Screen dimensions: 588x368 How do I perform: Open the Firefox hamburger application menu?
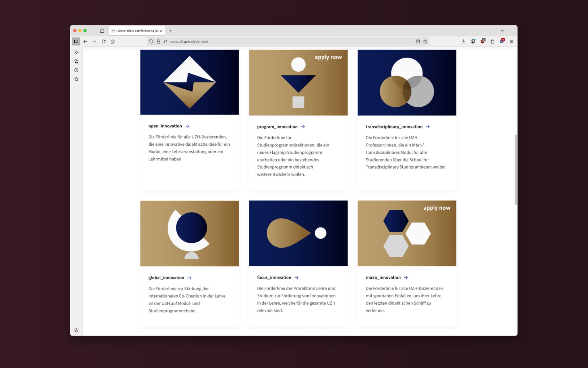(x=511, y=41)
